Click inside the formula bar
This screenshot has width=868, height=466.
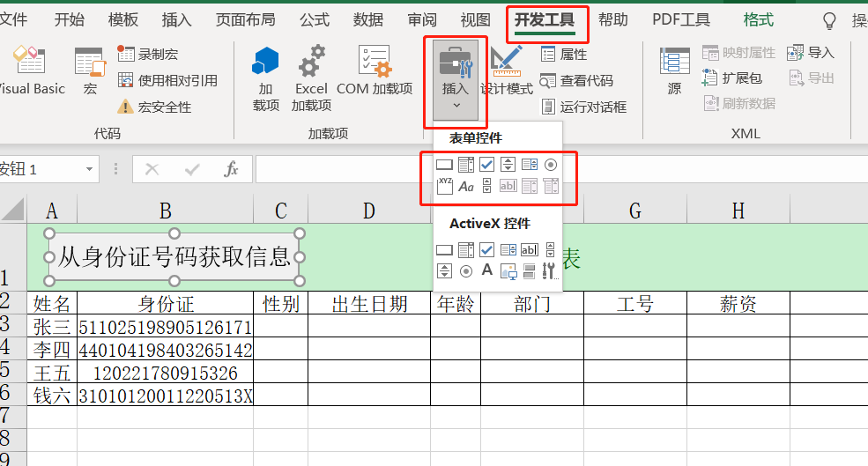(561, 169)
